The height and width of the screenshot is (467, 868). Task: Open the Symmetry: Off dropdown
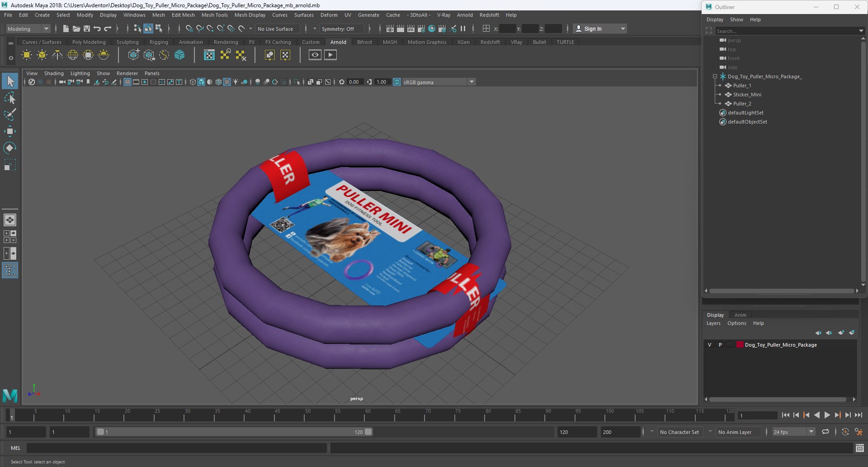coord(341,29)
